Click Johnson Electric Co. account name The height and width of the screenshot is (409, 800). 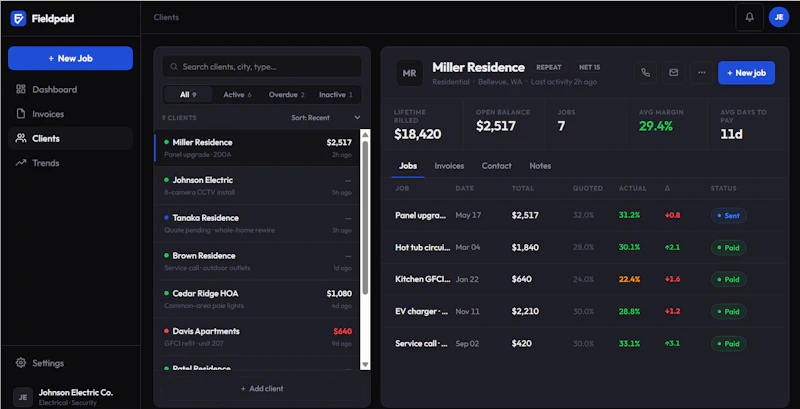click(x=76, y=393)
